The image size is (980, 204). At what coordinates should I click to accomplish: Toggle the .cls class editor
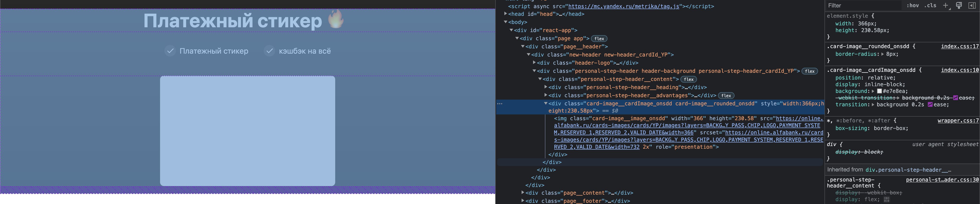click(930, 5)
